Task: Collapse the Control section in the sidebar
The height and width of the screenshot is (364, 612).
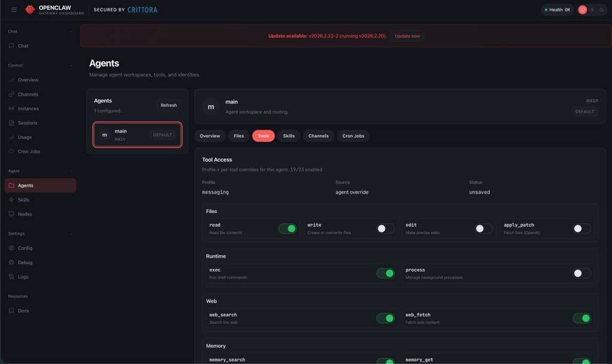Action: tap(71, 65)
